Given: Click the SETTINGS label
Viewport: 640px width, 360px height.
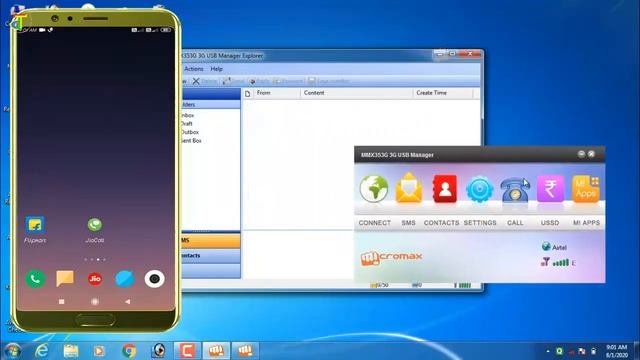Looking at the screenshot, I should pyautogui.click(x=480, y=223).
